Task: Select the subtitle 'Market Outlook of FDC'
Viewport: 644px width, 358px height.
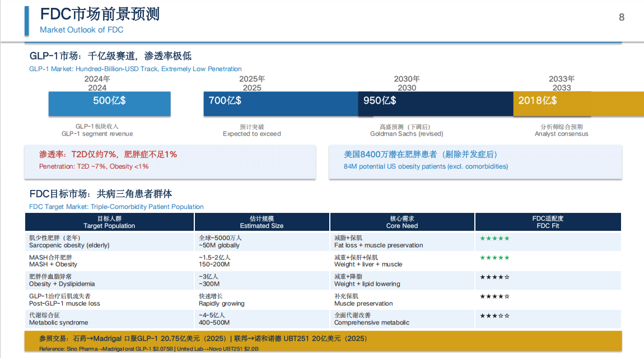Action: coord(81,30)
